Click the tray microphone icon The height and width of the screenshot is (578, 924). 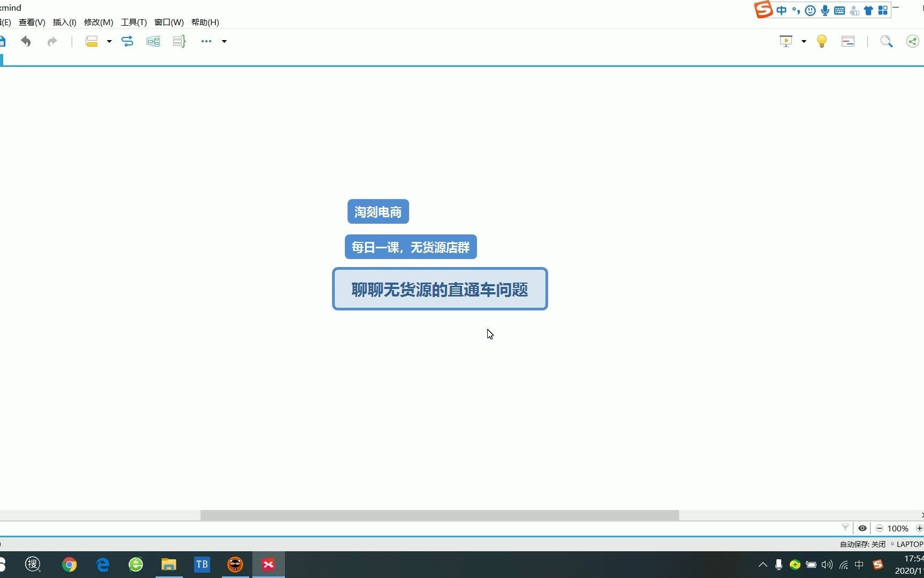coord(779,564)
